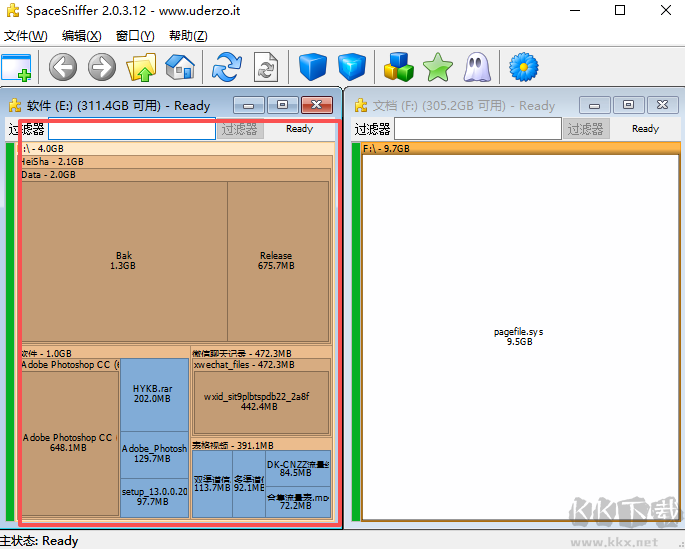Image resolution: width=685 pixels, height=549 pixels.
Task: Click the single blue cube less-detail icon
Action: pos(314,67)
